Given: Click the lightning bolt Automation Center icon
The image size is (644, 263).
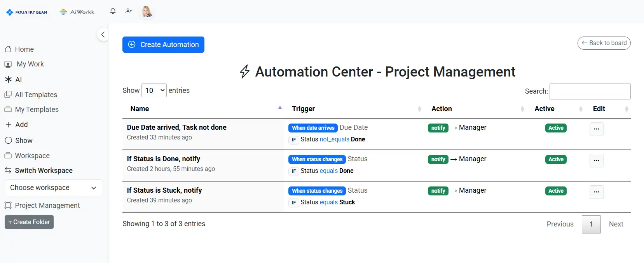Looking at the screenshot, I should (244, 72).
